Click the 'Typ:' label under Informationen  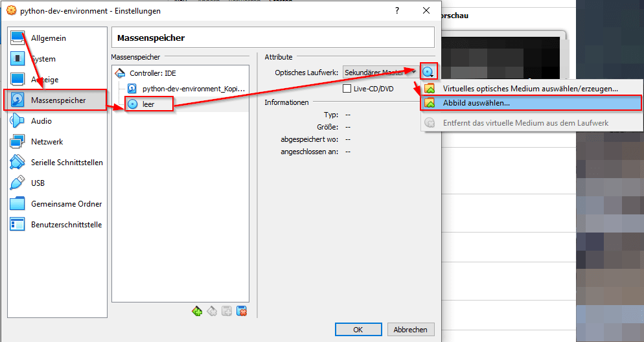331,115
